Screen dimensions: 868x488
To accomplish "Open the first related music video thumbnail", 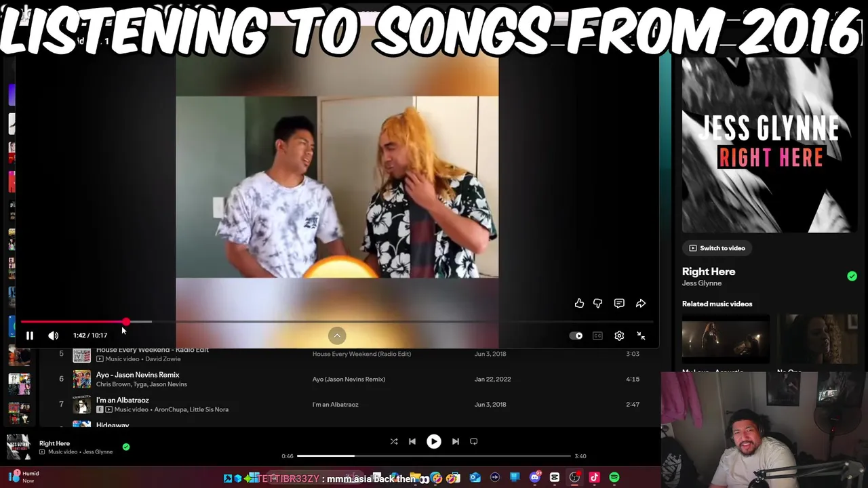I will 726,338.
